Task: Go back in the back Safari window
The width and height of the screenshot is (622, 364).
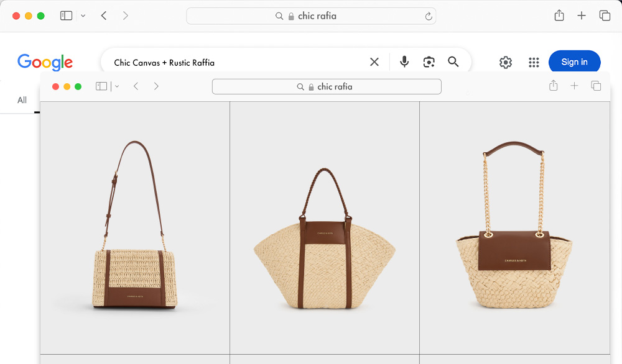Action: click(104, 16)
